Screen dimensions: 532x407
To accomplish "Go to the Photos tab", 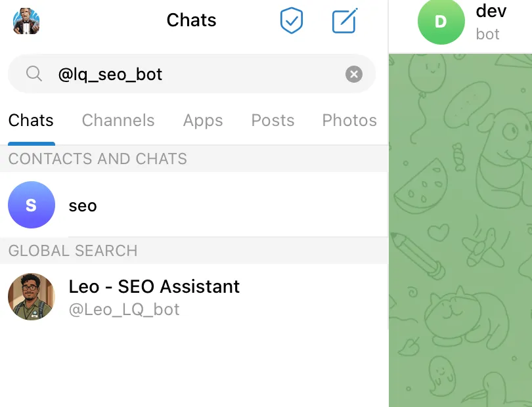I will click(x=349, y=121).
